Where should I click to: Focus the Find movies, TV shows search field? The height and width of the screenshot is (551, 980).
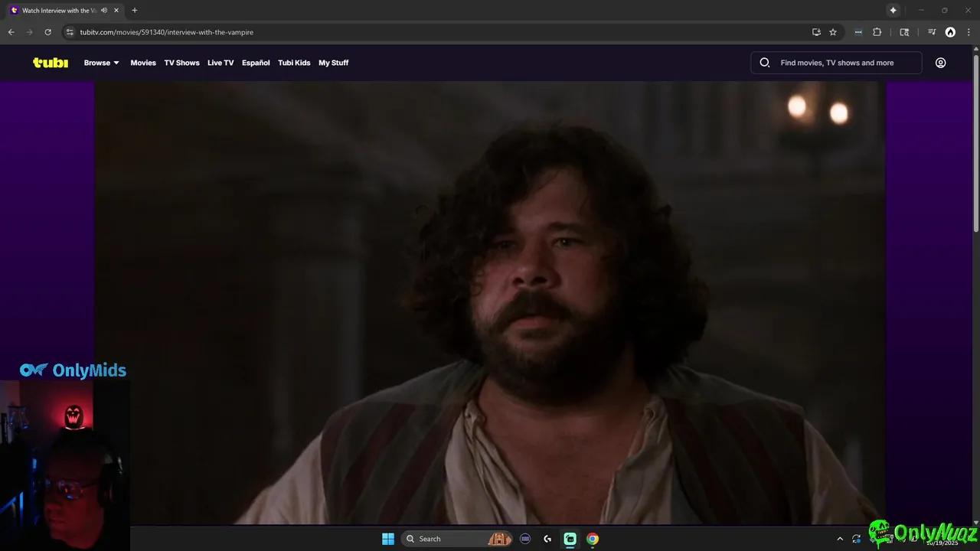(836, 63)
